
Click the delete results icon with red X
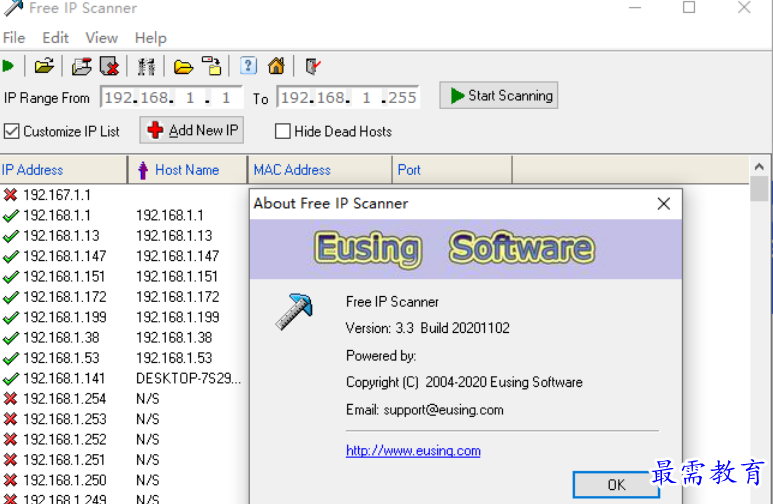[x=109, y=66]
